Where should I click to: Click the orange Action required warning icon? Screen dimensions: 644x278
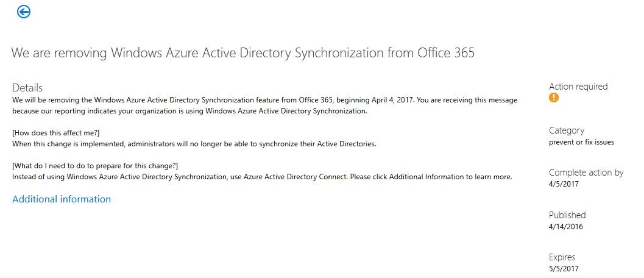(554, 98)
